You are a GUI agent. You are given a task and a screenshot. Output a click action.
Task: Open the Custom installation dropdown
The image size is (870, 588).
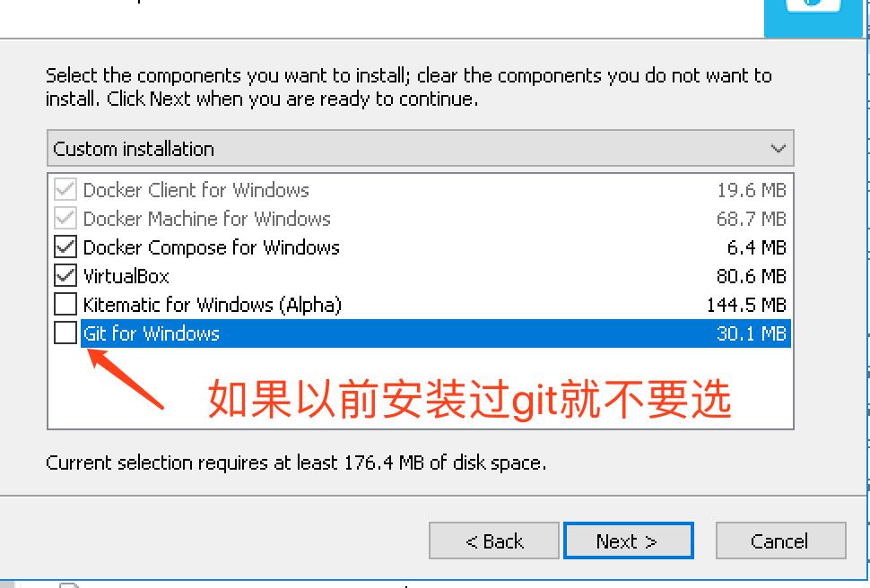(419, 147)
